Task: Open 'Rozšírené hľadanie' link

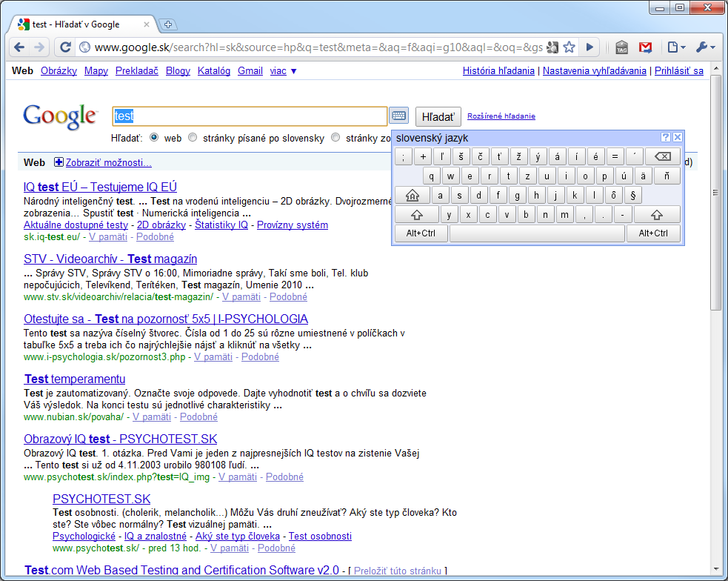Action: pos(501,116)
